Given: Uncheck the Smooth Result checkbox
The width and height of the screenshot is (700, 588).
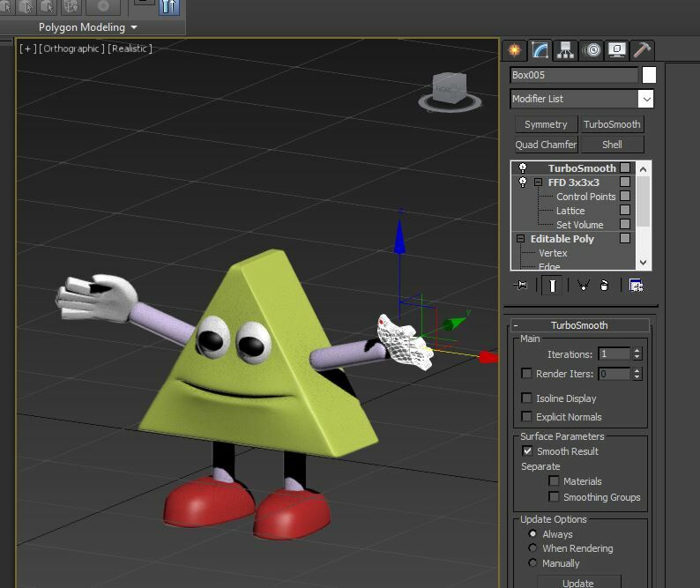Looking at the screenshot, I should (527, 451).
